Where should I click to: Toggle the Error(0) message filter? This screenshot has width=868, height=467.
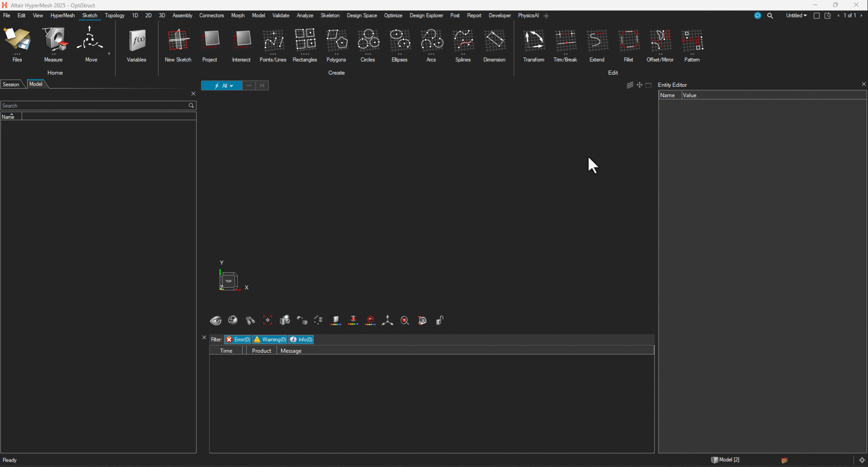click(x=238, y=340)
